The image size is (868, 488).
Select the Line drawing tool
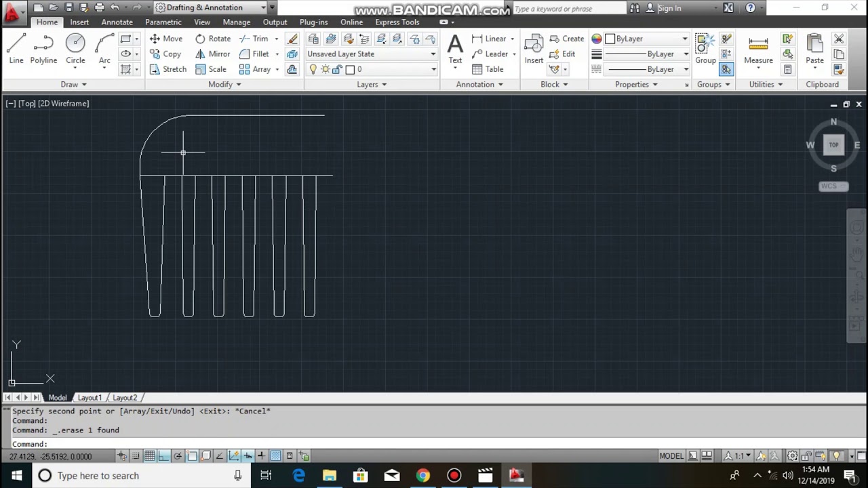(x=16, y=49)
